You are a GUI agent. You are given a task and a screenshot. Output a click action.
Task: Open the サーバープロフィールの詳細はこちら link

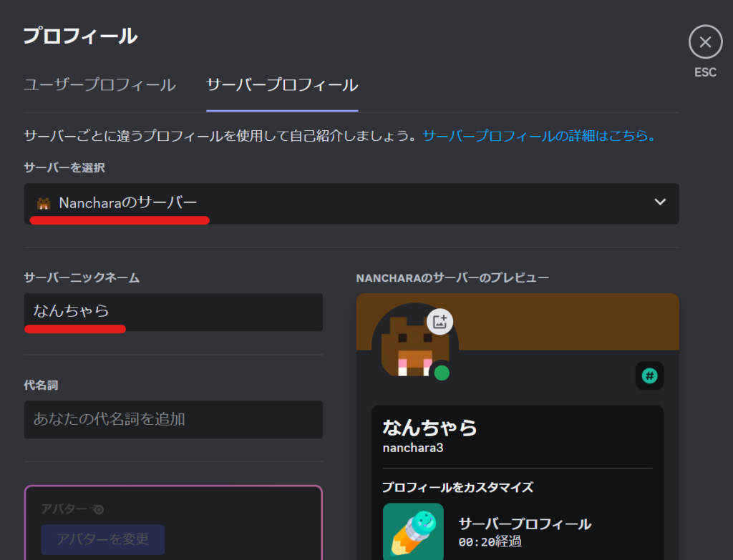pyautogui.click(x=539, y=135)
